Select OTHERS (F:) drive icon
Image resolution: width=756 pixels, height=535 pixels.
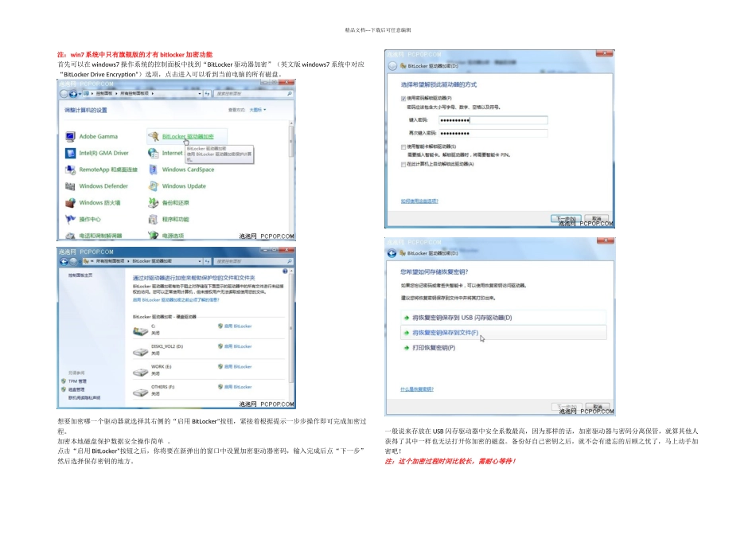[x=140, y=392]
